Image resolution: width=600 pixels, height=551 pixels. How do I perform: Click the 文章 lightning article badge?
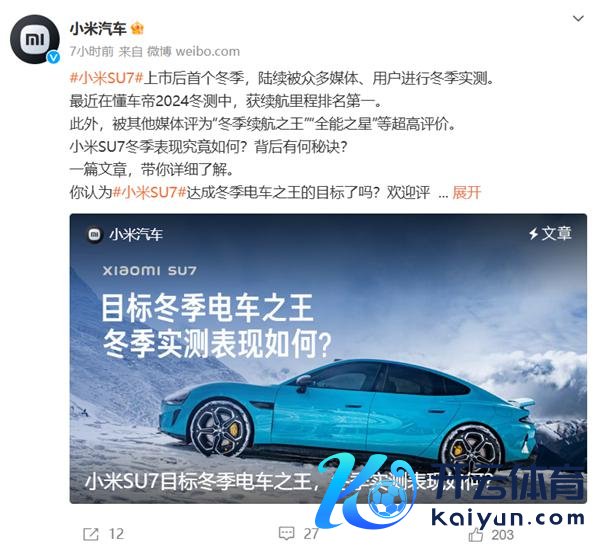[550, 233]
